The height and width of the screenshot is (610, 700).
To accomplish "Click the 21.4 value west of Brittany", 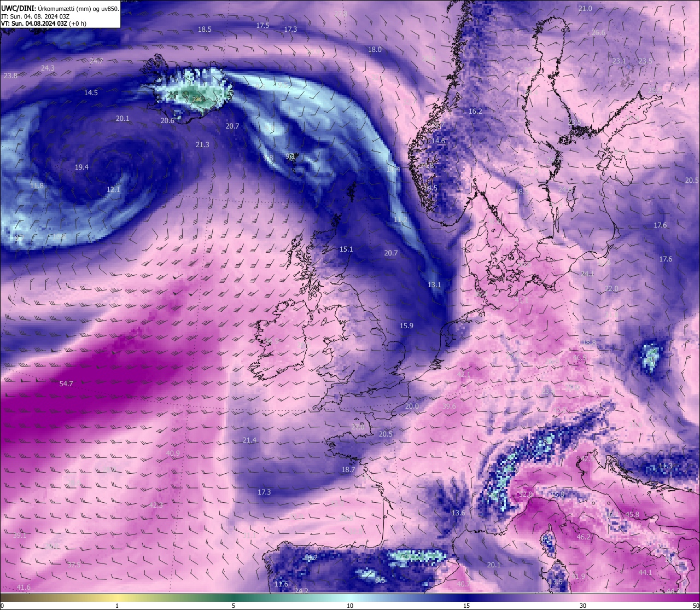I will click(x=249, y=440).
